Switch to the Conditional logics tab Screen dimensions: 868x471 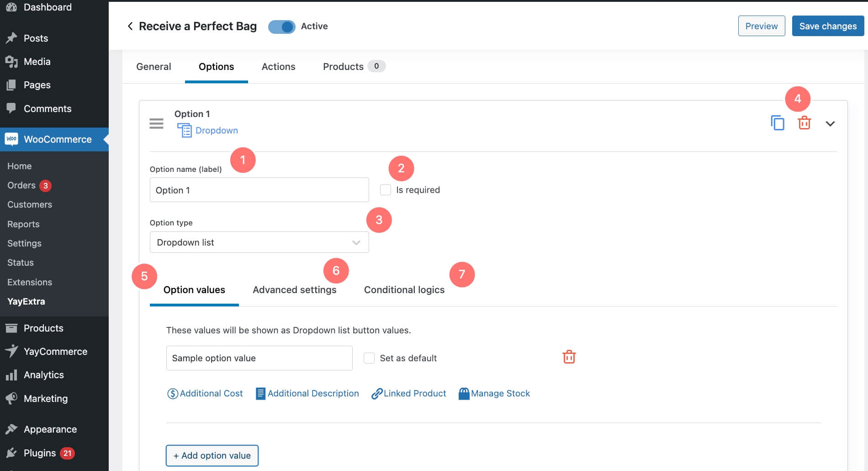[x=404, y=289]
